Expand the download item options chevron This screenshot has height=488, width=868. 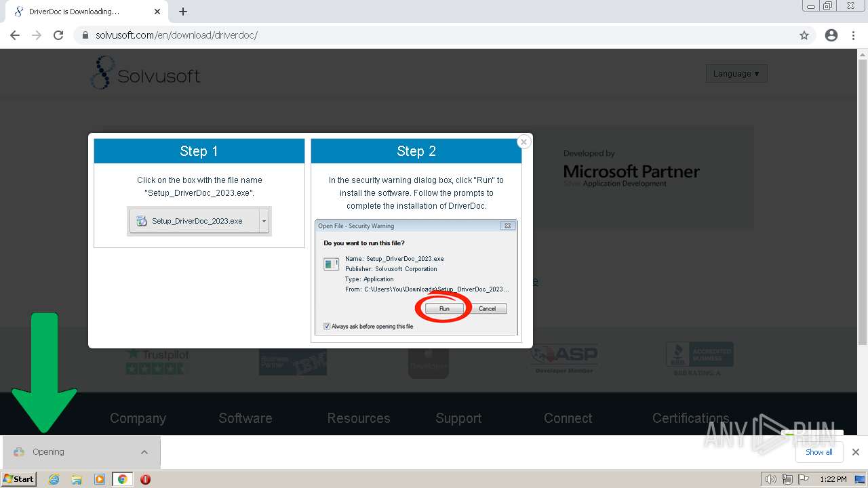[144, 452]
